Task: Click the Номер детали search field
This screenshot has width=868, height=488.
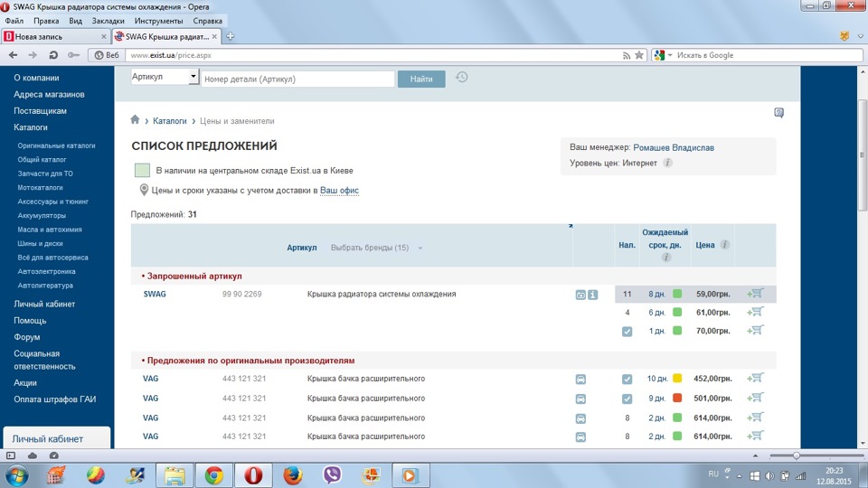Action: tap(297, 79)
